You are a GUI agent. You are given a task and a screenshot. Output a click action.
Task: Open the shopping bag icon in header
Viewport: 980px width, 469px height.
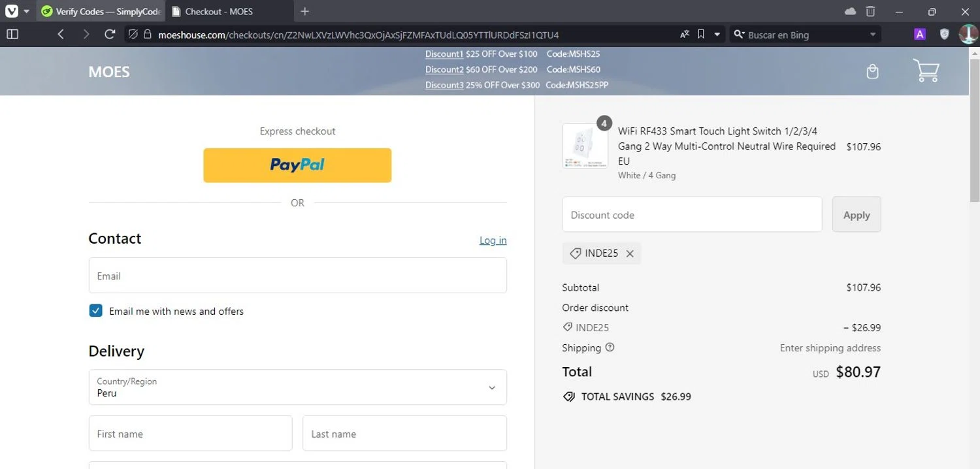(x=872, y=72)
